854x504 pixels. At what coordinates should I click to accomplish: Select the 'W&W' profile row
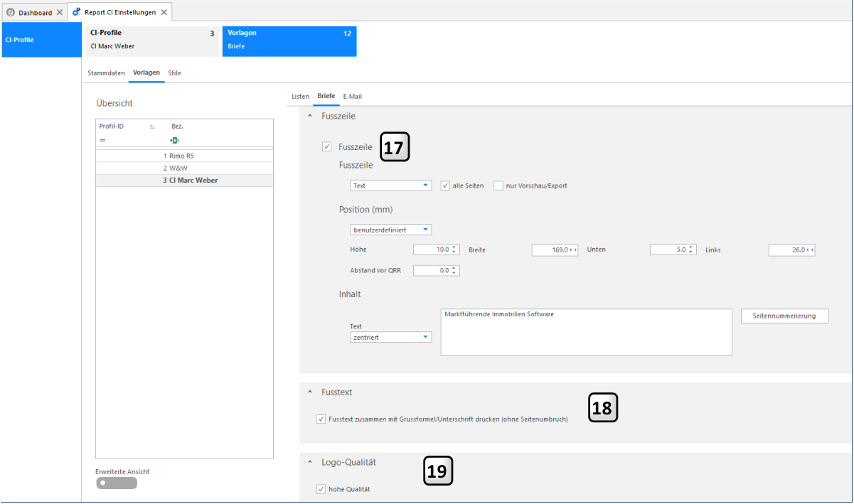[x=184, y=168]
